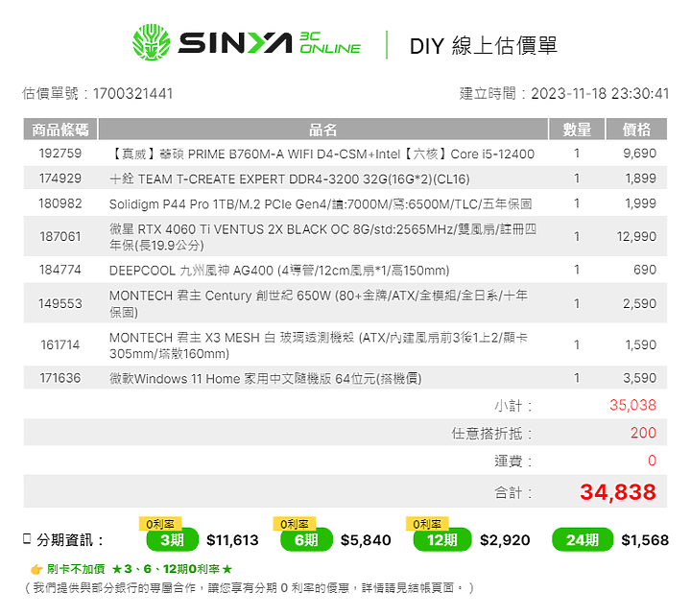Click the $11,613 installment amount
The width and height of the screenshot is (691, 616).
click(232, 540)
